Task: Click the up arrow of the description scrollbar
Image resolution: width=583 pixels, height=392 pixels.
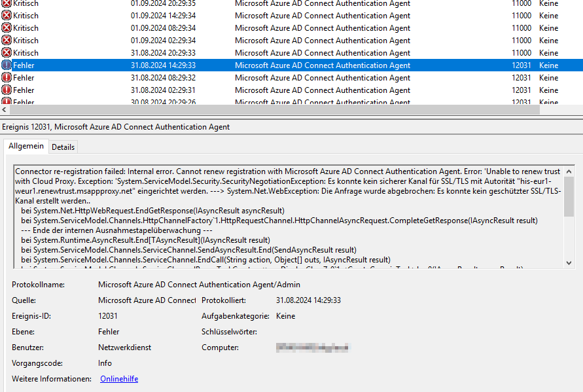Action: 569,171
